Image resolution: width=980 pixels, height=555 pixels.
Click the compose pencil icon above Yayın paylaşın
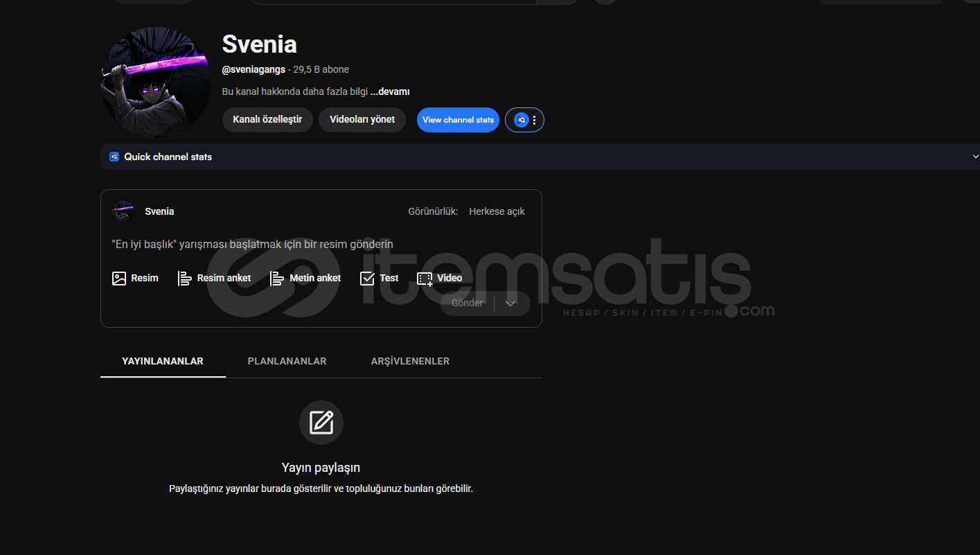pyautogui.click(x=321, y=423)
